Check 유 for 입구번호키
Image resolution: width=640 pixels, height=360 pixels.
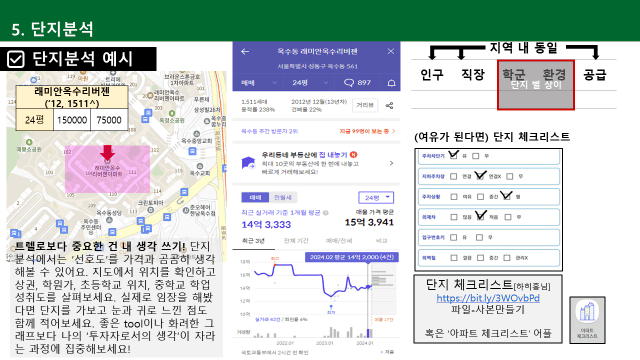[x=453, y=238]
